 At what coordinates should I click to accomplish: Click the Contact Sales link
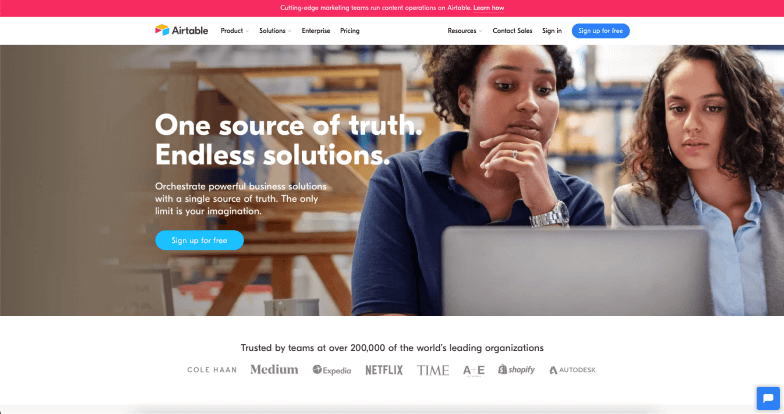pyautogui.click(x=512, y=30)
